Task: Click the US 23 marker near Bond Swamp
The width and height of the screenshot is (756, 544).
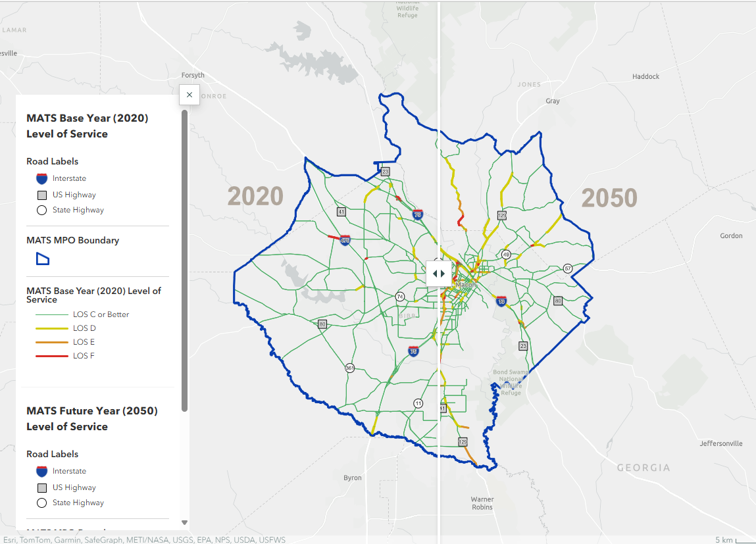Action: pyautogui.click(x=523, y=346)
